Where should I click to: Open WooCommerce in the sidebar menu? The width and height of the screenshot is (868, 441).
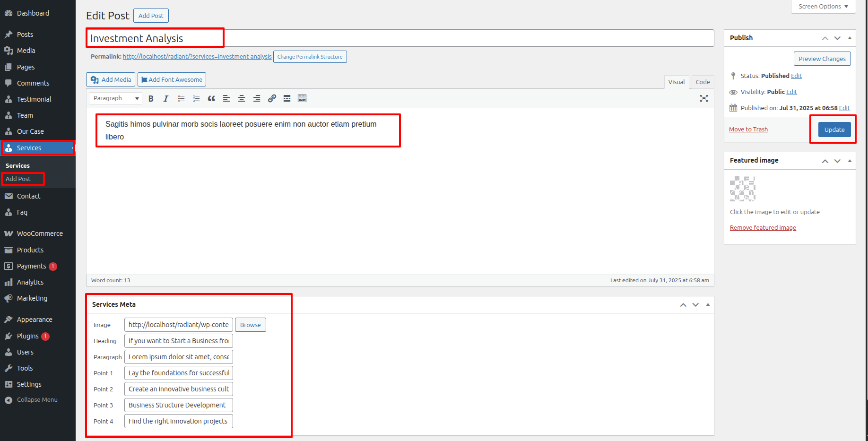click(x=40, y=233)
